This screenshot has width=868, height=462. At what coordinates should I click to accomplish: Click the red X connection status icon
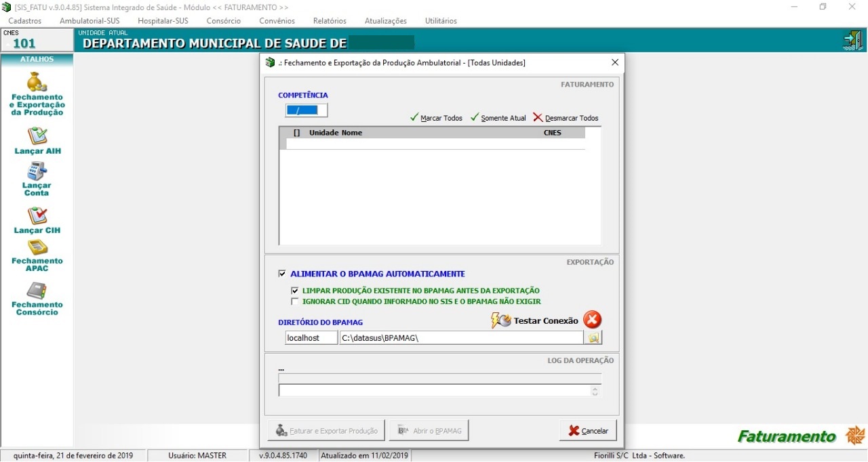592,320
